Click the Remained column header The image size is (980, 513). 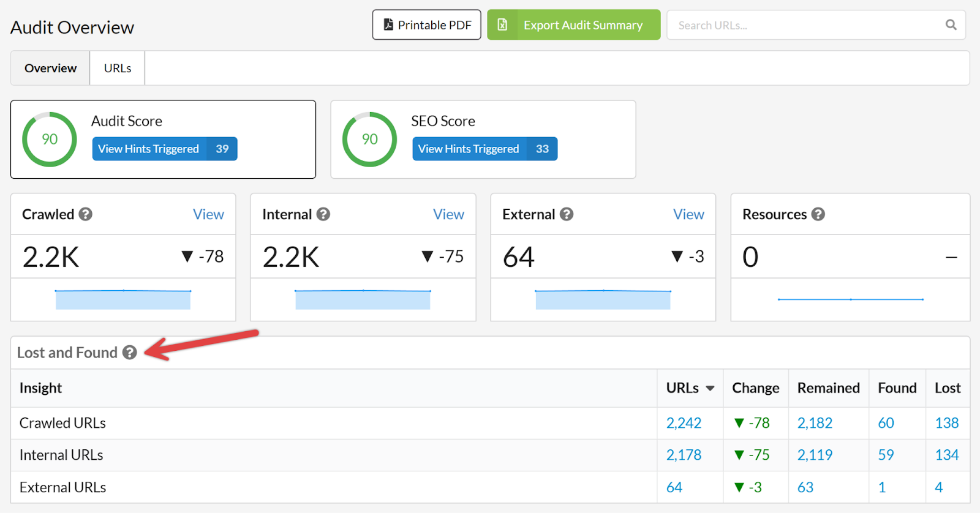click(828, 388)
